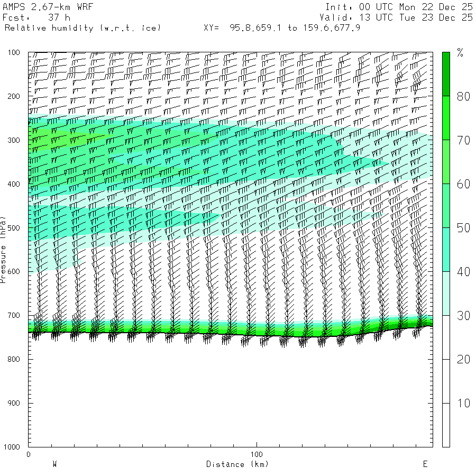
Task: Click the 400 hPa pressure axis label
Action: coord(14,184)
